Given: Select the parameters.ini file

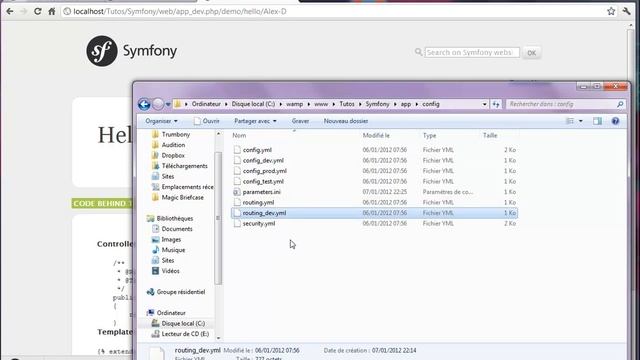Looking at the screenshot, I should click(374, 192).
